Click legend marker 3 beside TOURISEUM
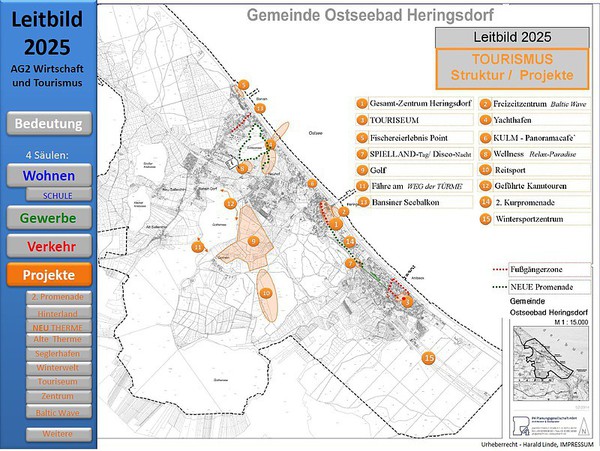The height and width of the screenshot is (451, 600). click(362, 120)
